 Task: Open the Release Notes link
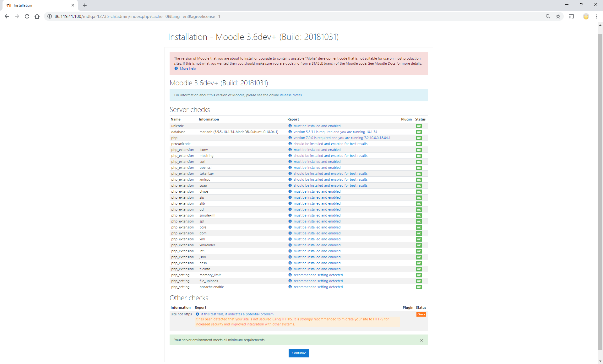click(x=291, y=95)
